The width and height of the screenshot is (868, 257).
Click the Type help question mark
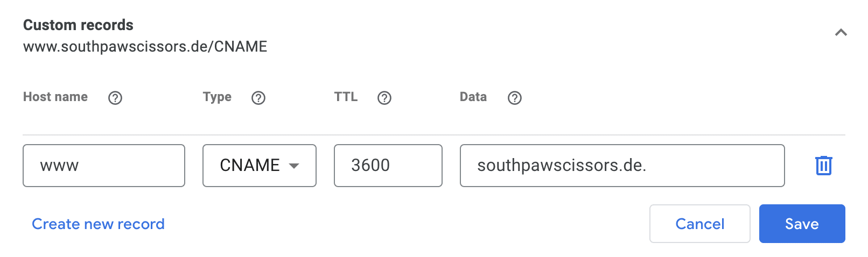[x=258, y=98]
